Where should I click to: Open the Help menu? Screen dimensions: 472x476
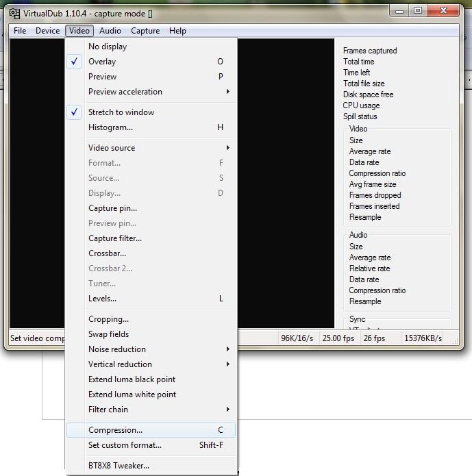click(177, 31)
